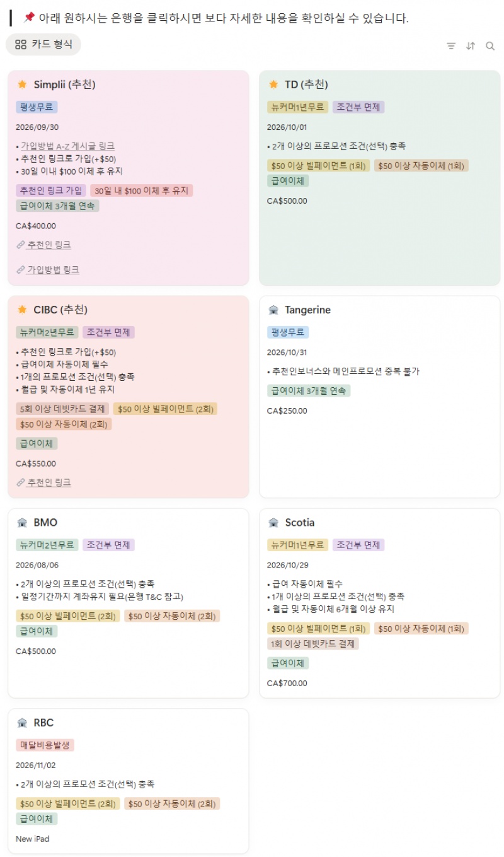
Task: Click CA$500.00 amount on BMO card
Action: coord(36,651)
